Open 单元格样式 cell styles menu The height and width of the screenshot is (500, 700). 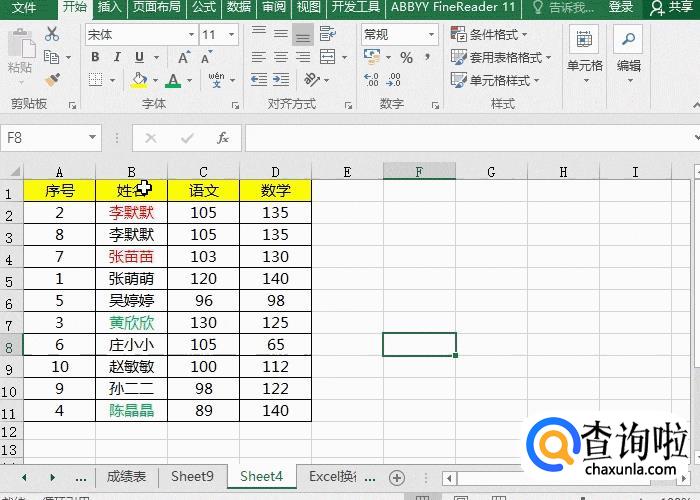(495, 80)
